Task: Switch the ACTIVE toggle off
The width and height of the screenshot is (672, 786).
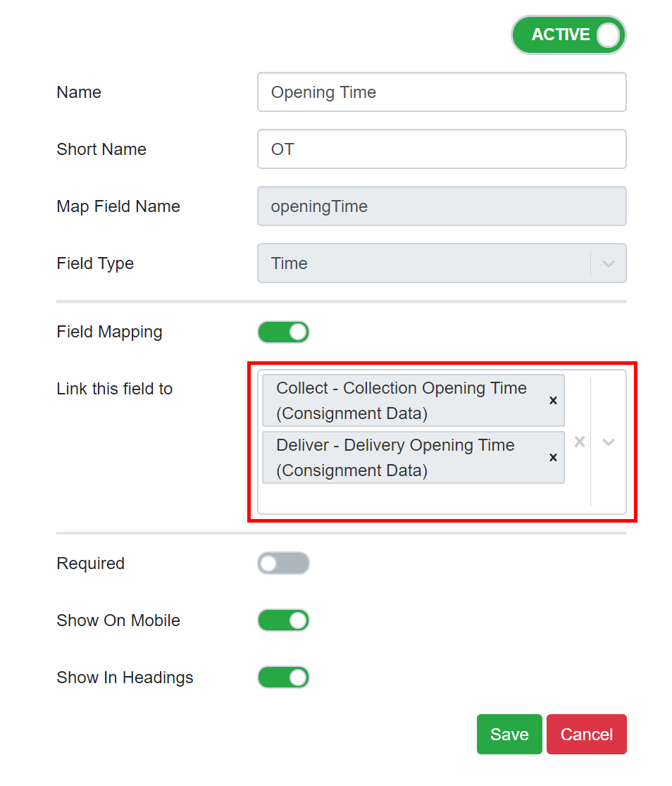Action: pyautogui.click(x=568, y=35)
